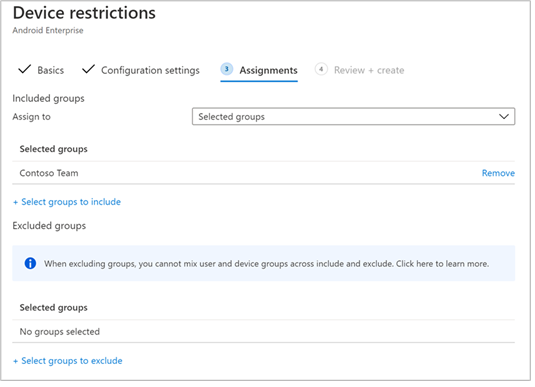
Task: Click the plus icon beside groups to exclude
Action: tap(15, 361)
